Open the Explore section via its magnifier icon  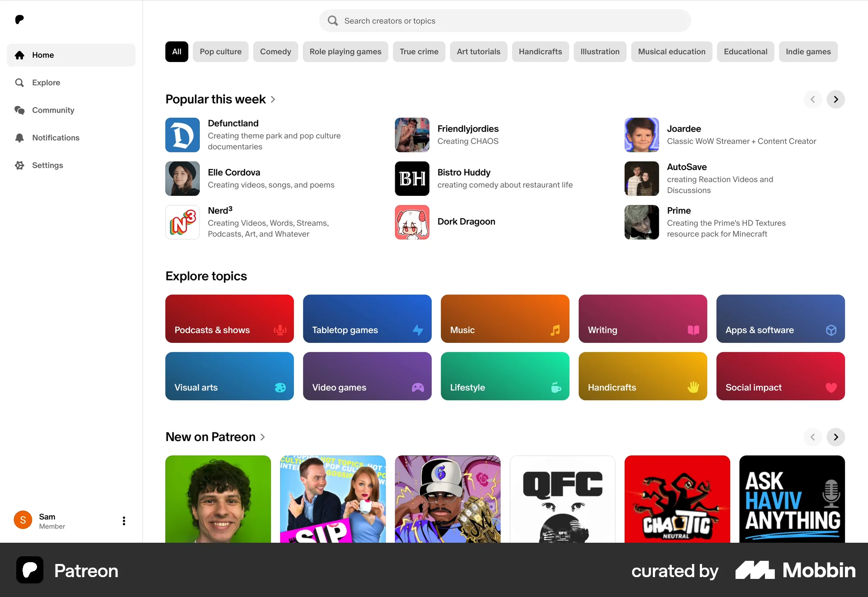[x=20, y=82]
